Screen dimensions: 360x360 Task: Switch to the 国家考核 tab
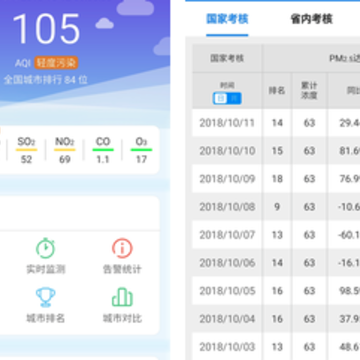(227, 19)
